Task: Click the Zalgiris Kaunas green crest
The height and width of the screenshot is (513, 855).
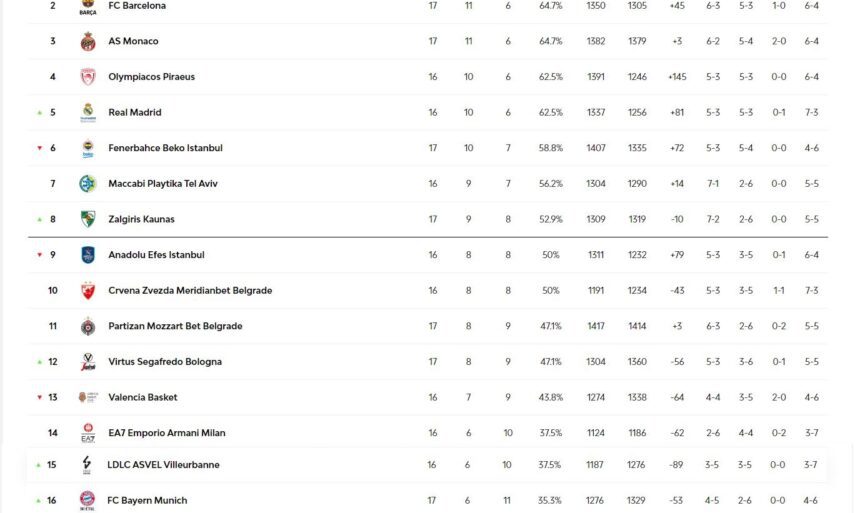Action: pyautogui.click(x=88, y=219)
